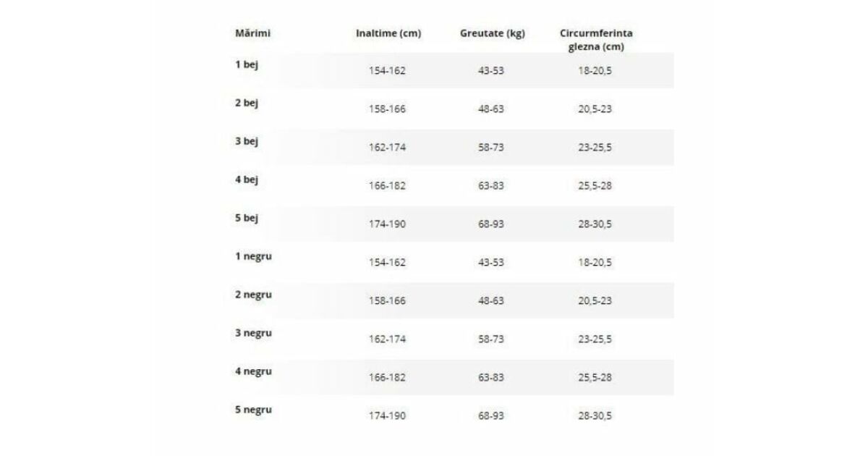Click ankle circumference for 5 negru
This screenshot has height=456, width=868.
click(x=595, y=416)
